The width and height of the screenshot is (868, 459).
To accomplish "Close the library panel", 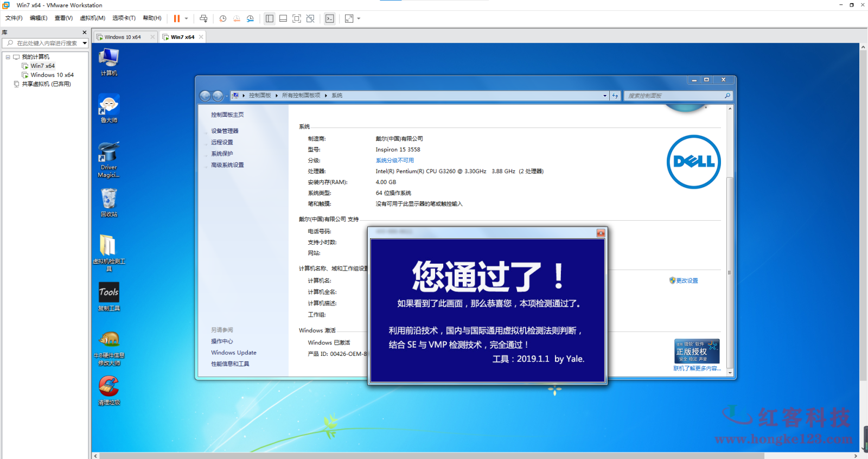I will pos(84,33).
